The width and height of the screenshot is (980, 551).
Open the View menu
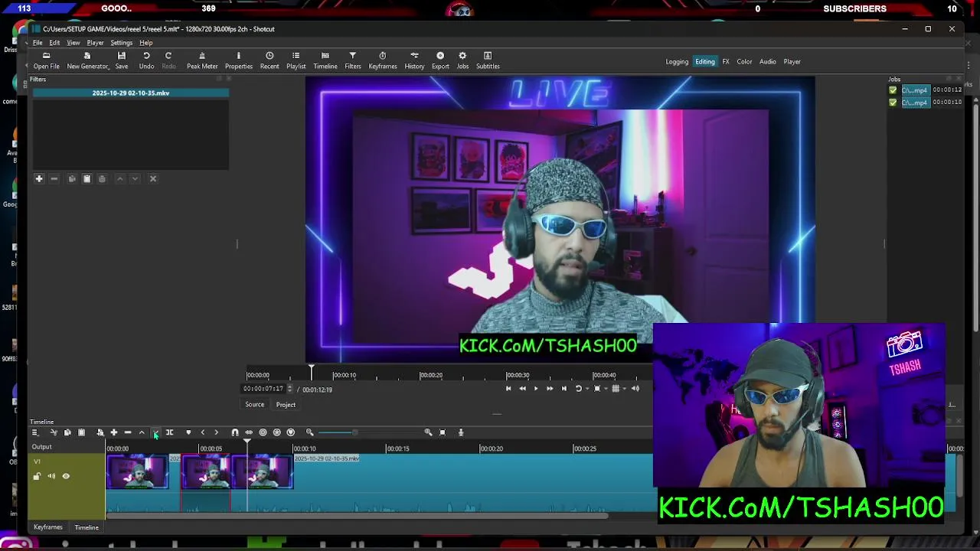[x=73, y=43]
